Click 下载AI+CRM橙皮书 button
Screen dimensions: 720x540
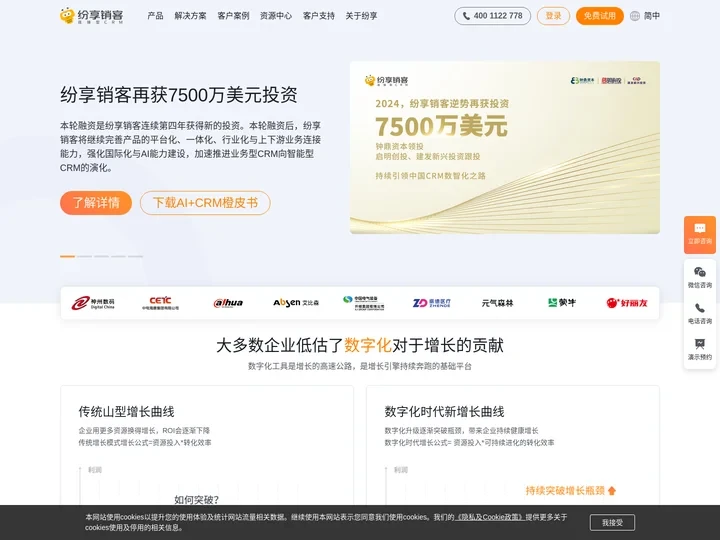point(205,203)
